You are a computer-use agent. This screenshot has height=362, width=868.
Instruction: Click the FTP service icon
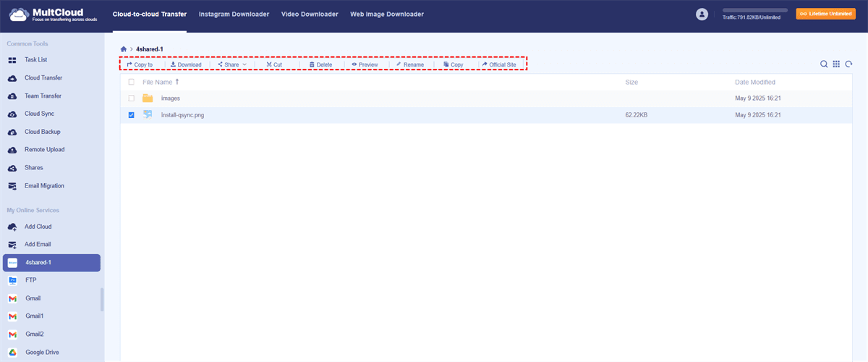click(12, 280)
